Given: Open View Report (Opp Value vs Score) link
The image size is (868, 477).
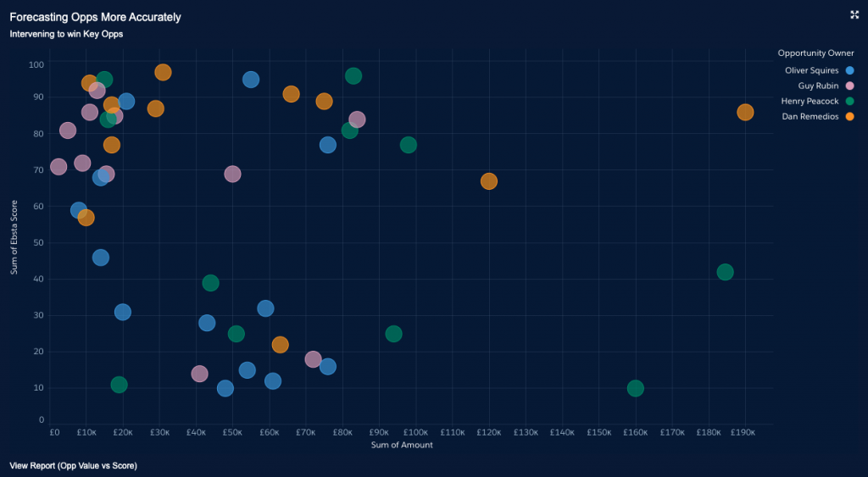Looking at the screenshot, I should (73, 466).
